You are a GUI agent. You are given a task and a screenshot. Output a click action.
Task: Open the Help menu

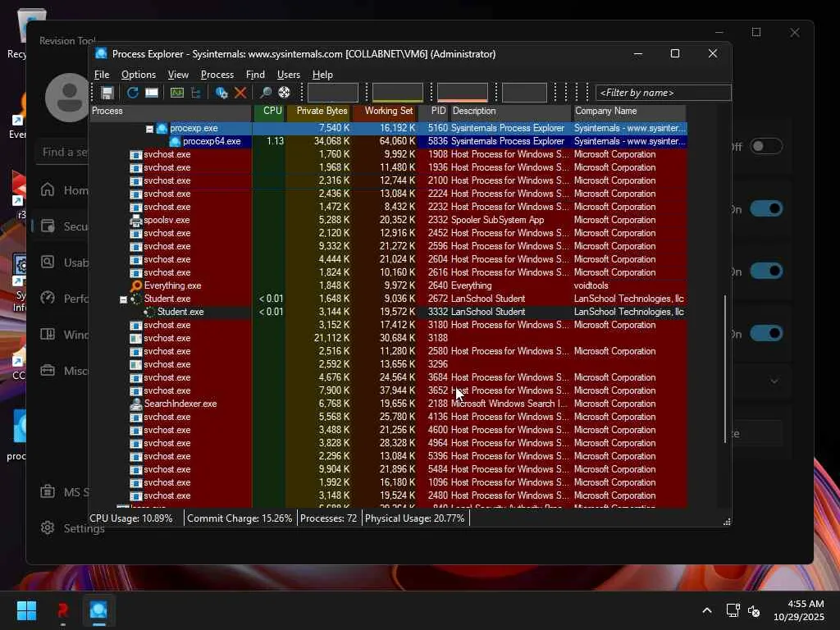tap(322, 75)
